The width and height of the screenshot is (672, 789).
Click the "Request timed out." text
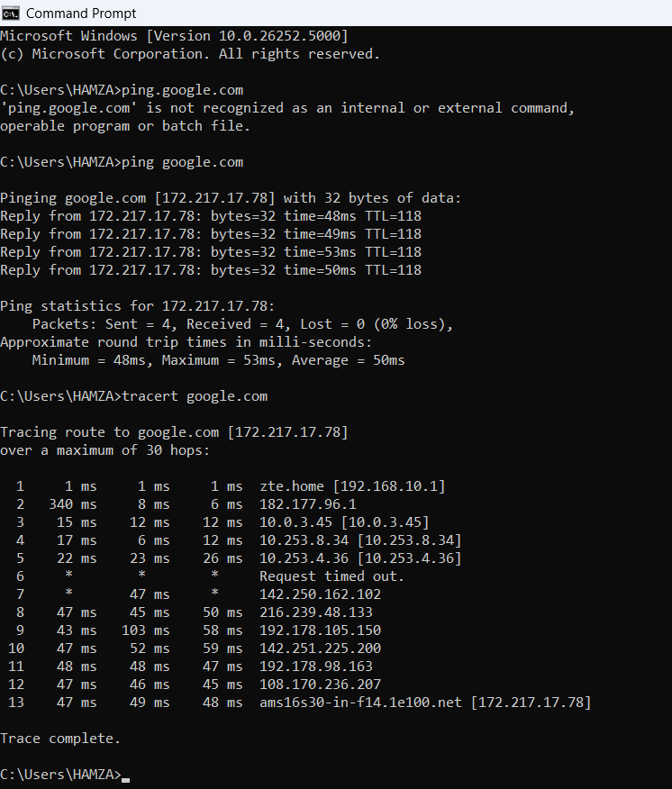[x=331, y=576]
